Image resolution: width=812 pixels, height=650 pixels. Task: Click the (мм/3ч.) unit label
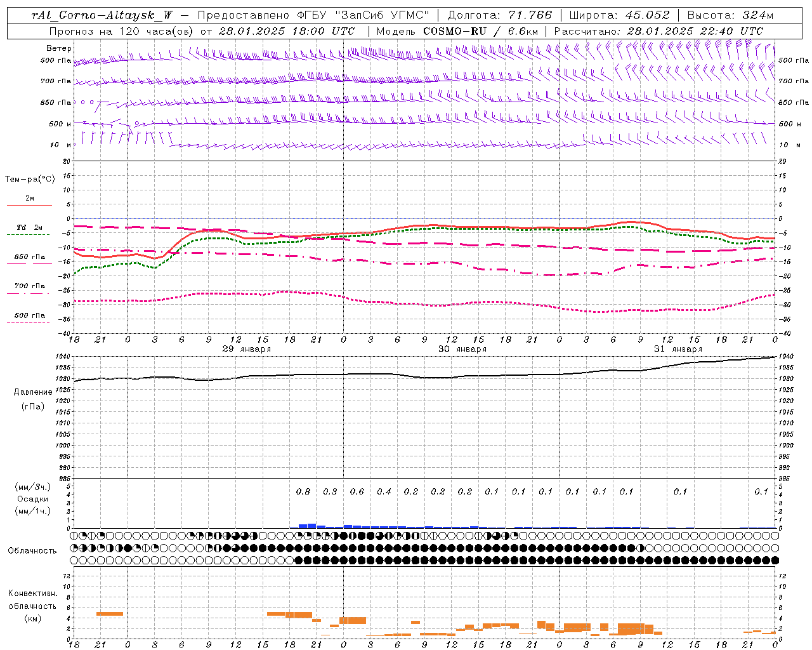click(33, 487)
